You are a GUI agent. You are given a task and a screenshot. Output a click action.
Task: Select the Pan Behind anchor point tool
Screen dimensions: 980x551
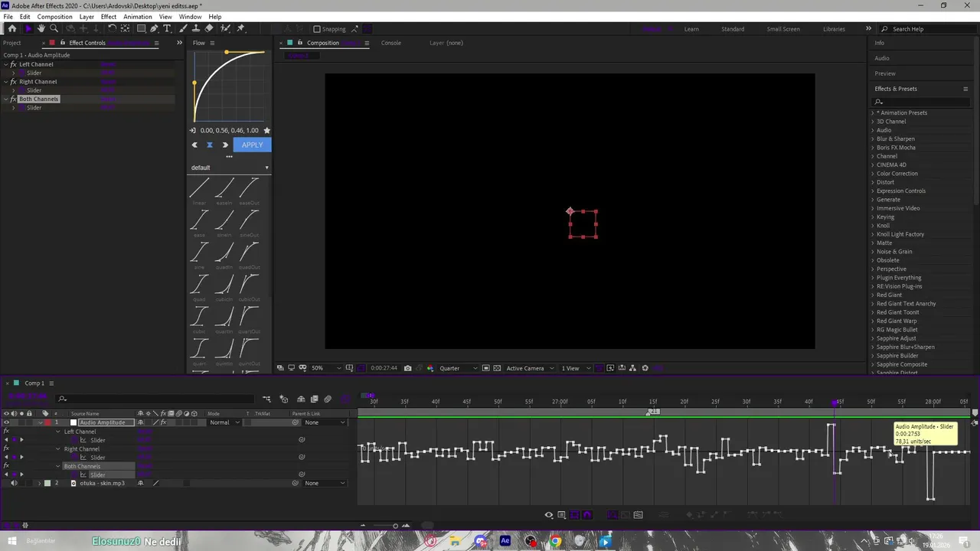(x=125, y=28)
